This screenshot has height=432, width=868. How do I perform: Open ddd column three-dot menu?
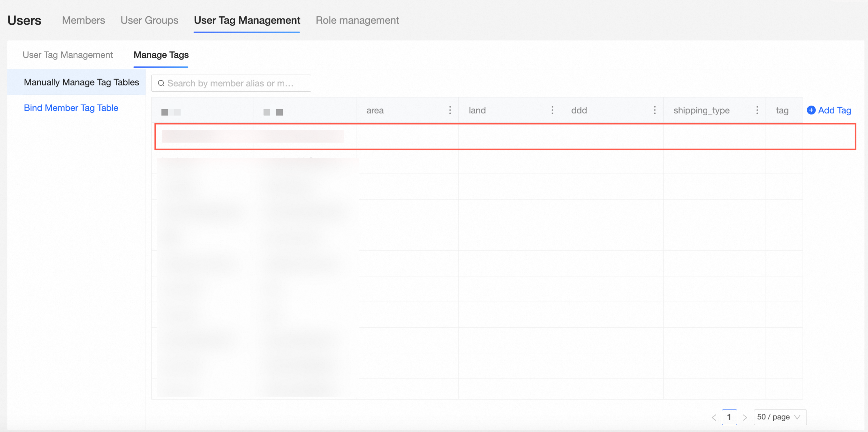pyautogui.click(x=655, y=110)
